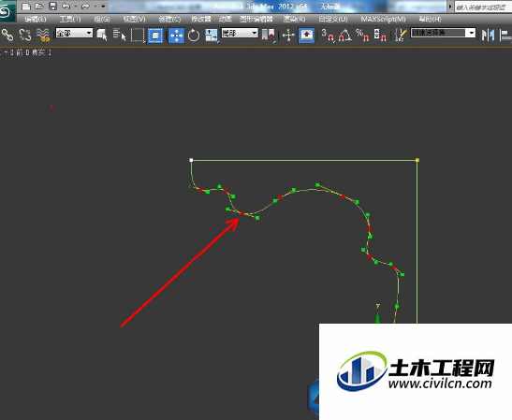Select the Select Object tool

point(102,35)
